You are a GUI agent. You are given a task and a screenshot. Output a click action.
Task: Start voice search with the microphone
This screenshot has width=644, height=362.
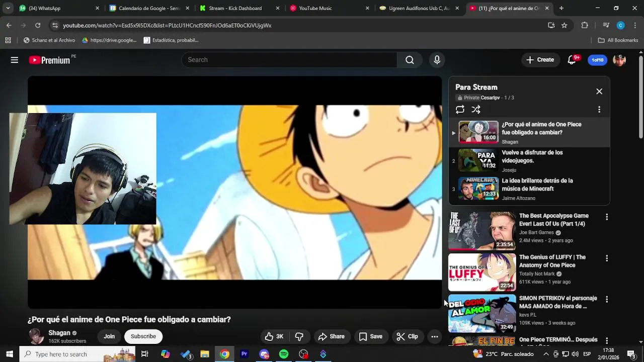pyautogui.click(x=437, y=60)
